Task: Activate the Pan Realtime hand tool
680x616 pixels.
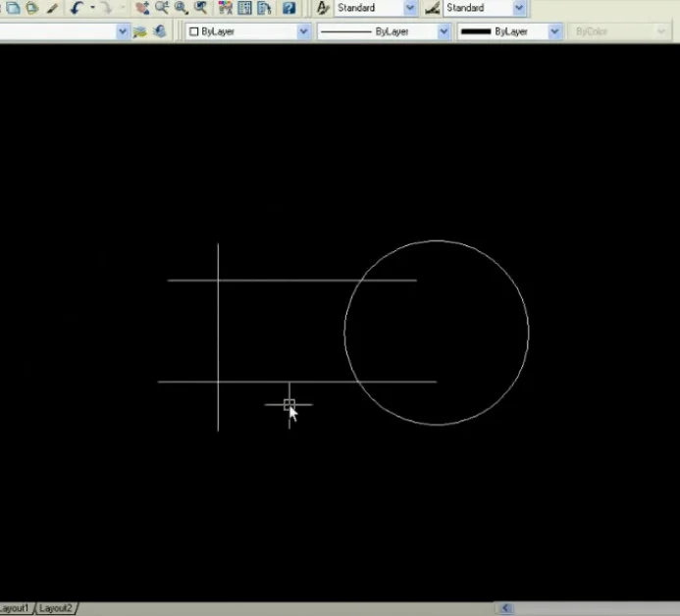Action: 142,8
